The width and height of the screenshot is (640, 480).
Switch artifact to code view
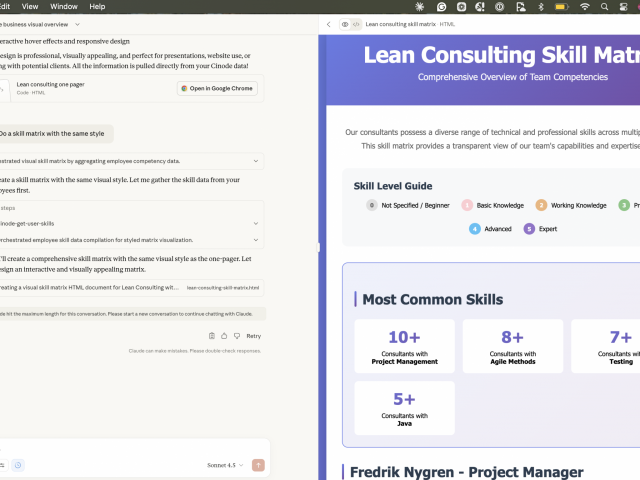tap(356, 24)
